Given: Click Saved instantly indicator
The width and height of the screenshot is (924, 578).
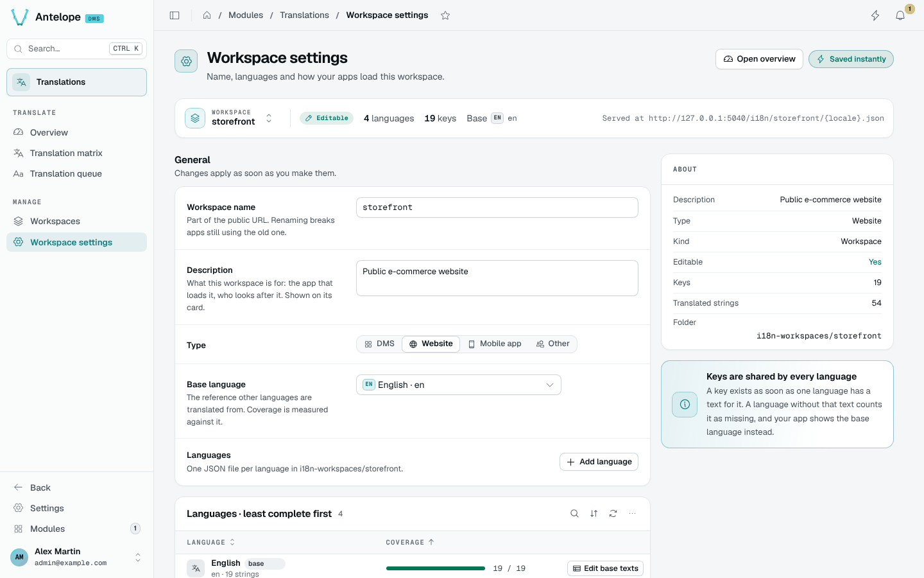Looking at the screenshot, I should point(851,59).
